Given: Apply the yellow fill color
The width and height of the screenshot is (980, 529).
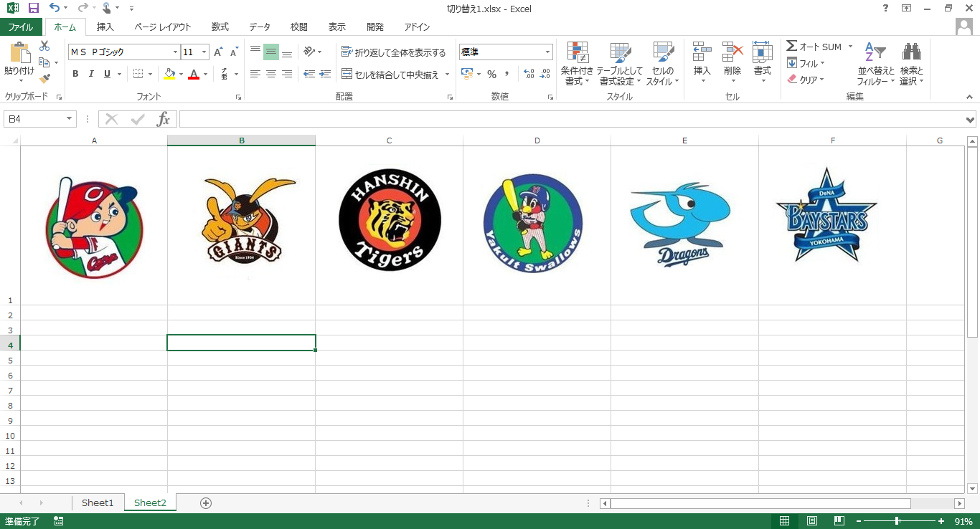Looking at the screenshot, I should click(x=169, y=74).
